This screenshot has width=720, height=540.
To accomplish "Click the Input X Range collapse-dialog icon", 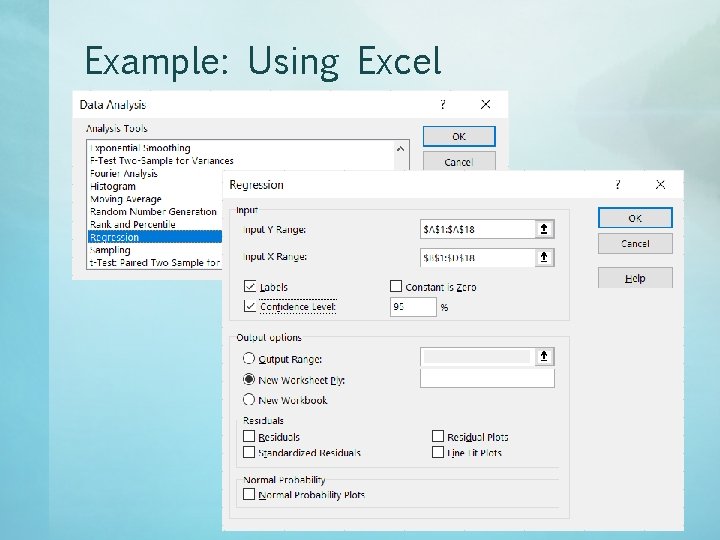I will (545, 257).
